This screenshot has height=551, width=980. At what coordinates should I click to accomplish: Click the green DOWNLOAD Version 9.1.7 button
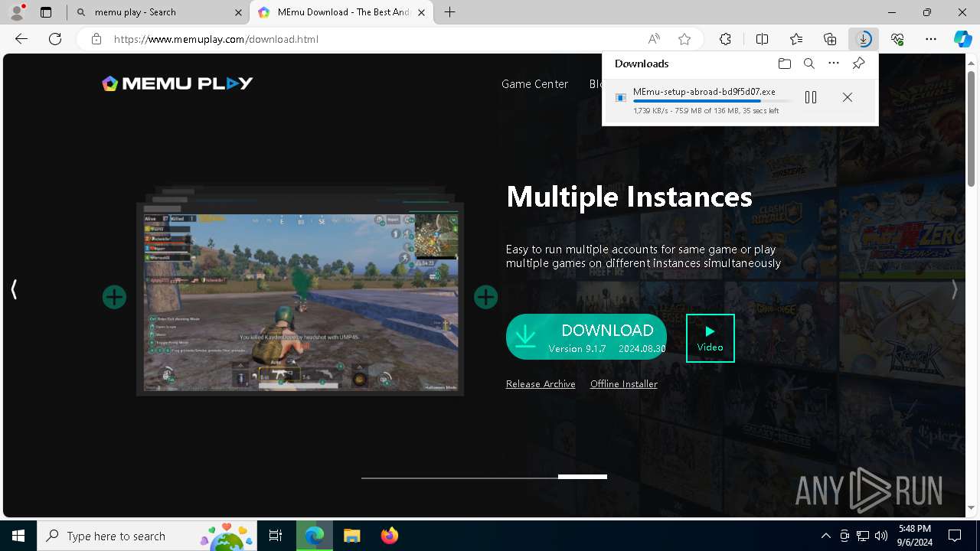click(586, 337)
